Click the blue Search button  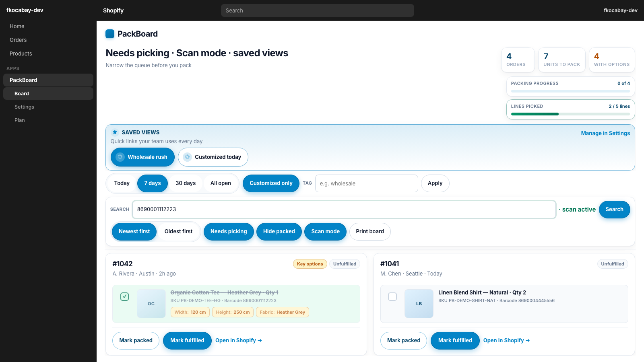[614, 210]
